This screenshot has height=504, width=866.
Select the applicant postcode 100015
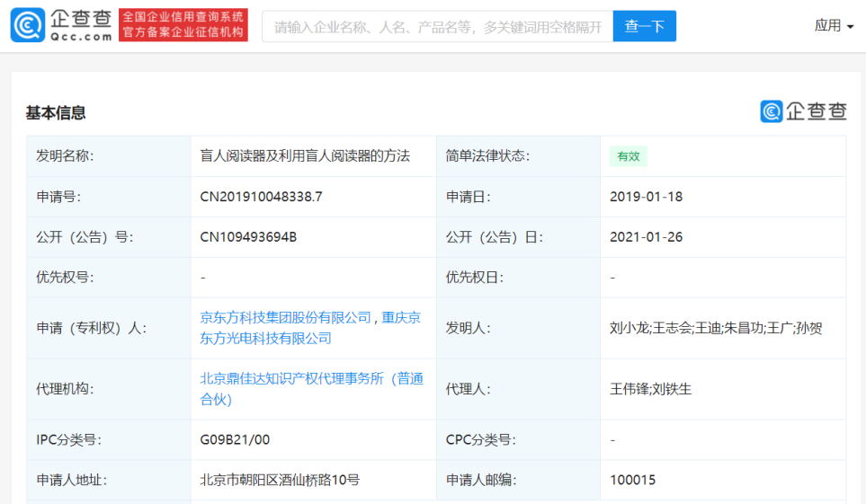[x=632, y=480]
